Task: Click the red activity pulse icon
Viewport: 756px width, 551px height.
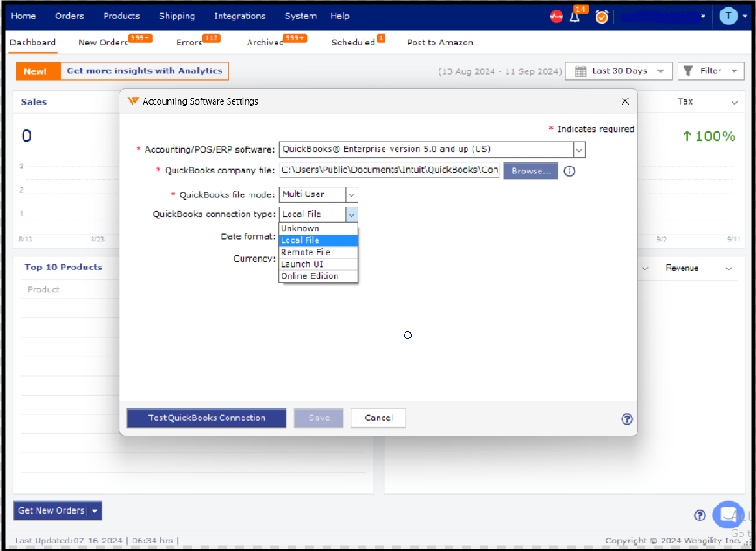Action: click(556, 17)
